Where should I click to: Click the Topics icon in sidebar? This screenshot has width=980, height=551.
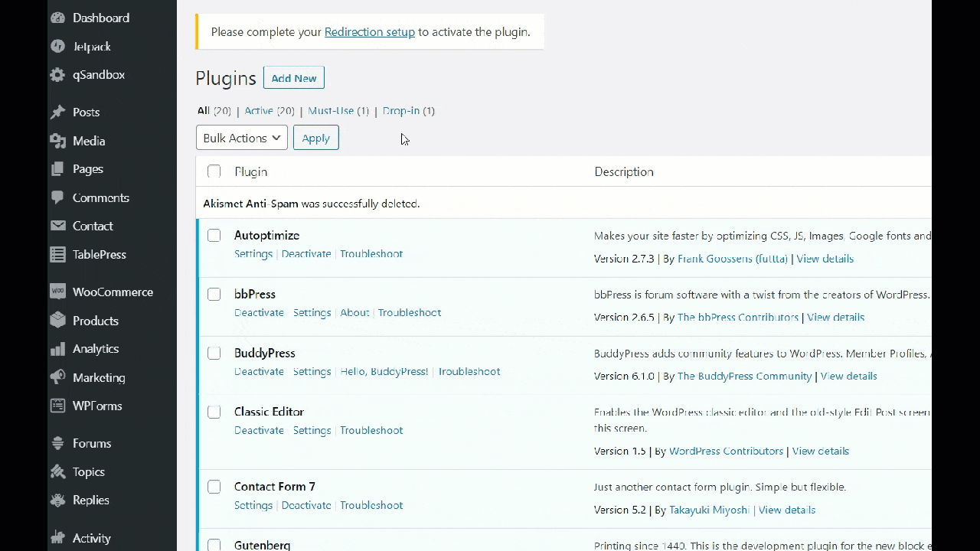(x=57, y=472)
